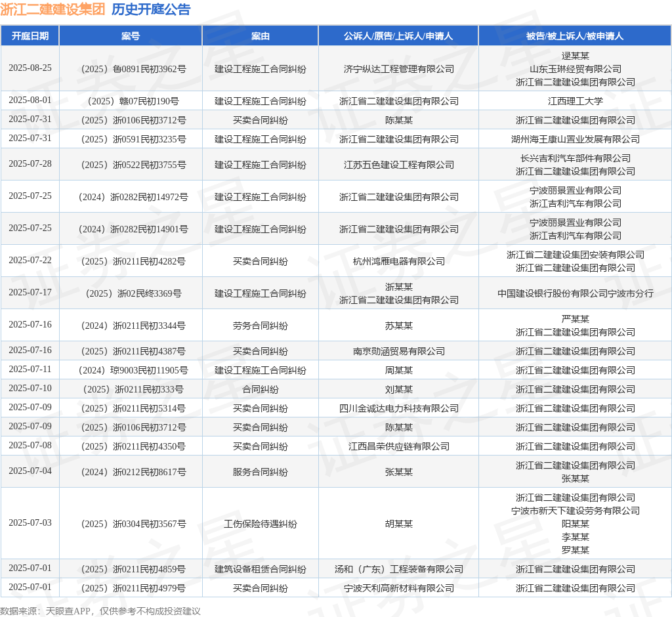Select defendant 江西理工大学
Screen dimensions: 672x617
(x=575, y=101)
